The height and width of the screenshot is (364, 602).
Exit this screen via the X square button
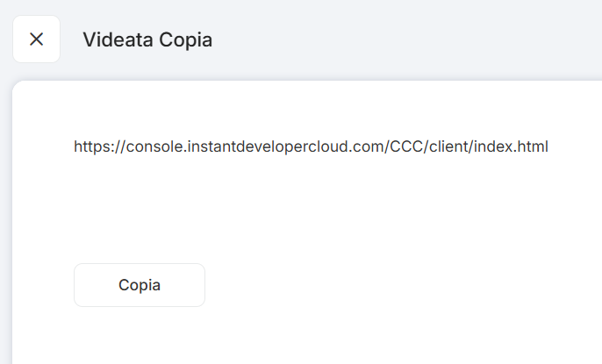tap(36, 39)
